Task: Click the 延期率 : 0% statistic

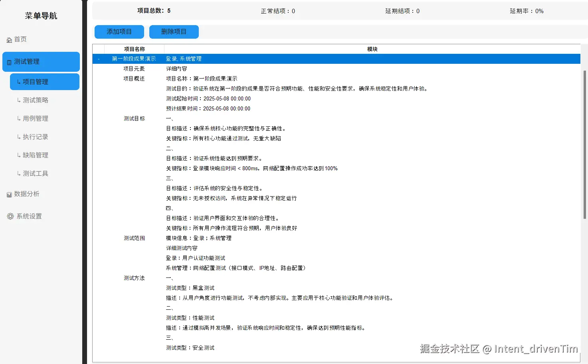Action: pos(527,11)
